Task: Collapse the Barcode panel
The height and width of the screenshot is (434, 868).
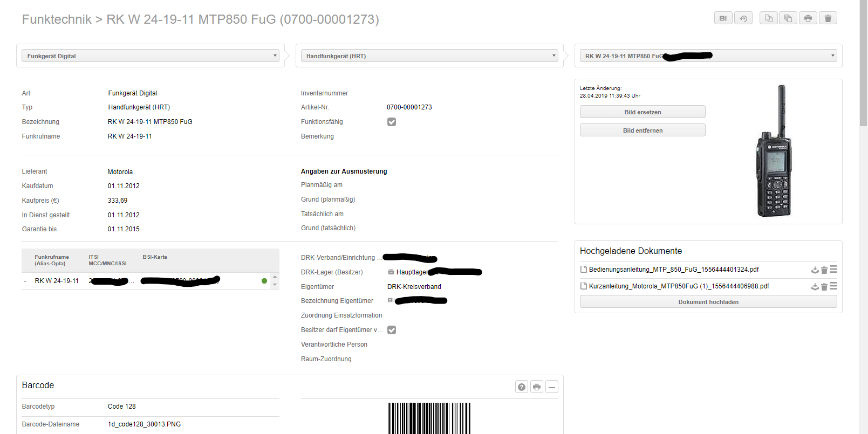Action: point(551,387)
